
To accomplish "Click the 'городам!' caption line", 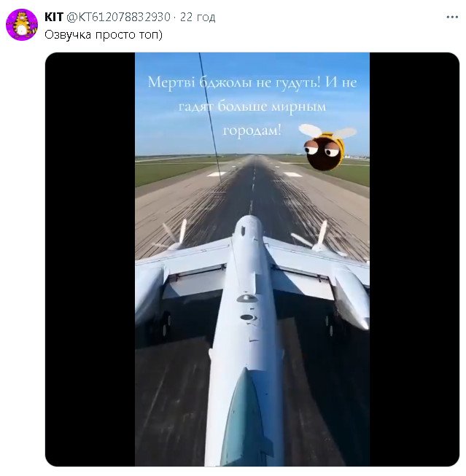I will click(252, 130).
